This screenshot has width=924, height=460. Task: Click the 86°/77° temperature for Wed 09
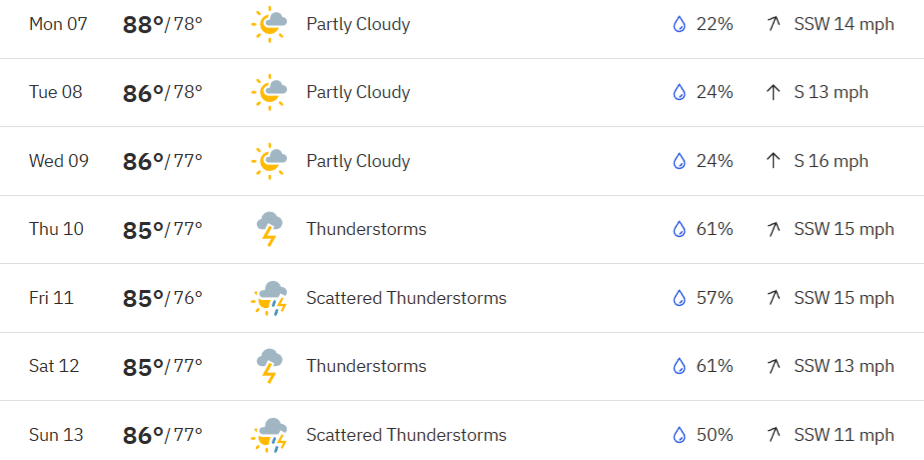click(163, 161)
